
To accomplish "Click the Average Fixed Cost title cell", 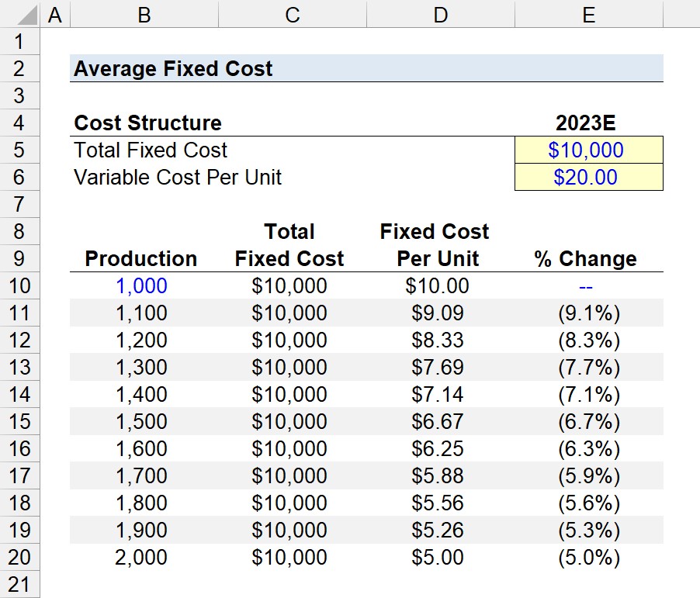I will click(366, 68).
